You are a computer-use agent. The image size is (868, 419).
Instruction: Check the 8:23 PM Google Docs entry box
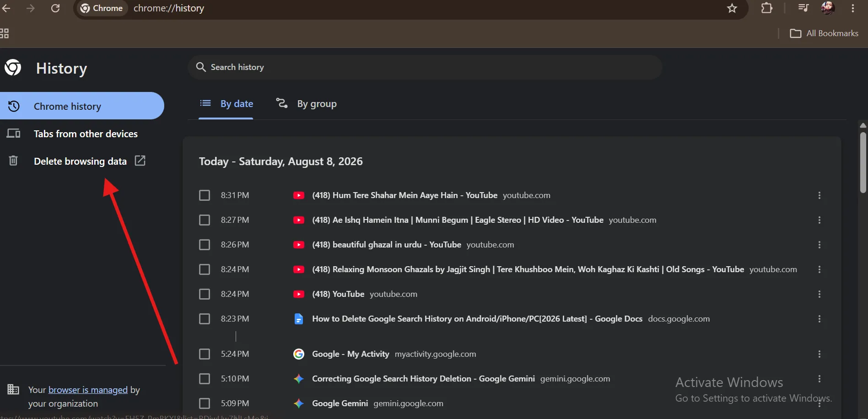(205, 319)
